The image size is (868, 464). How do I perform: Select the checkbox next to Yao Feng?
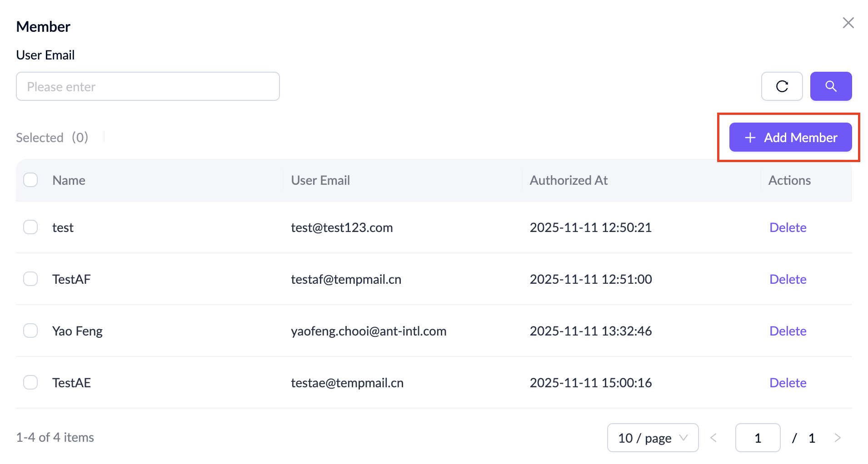[x=30, y=330]
